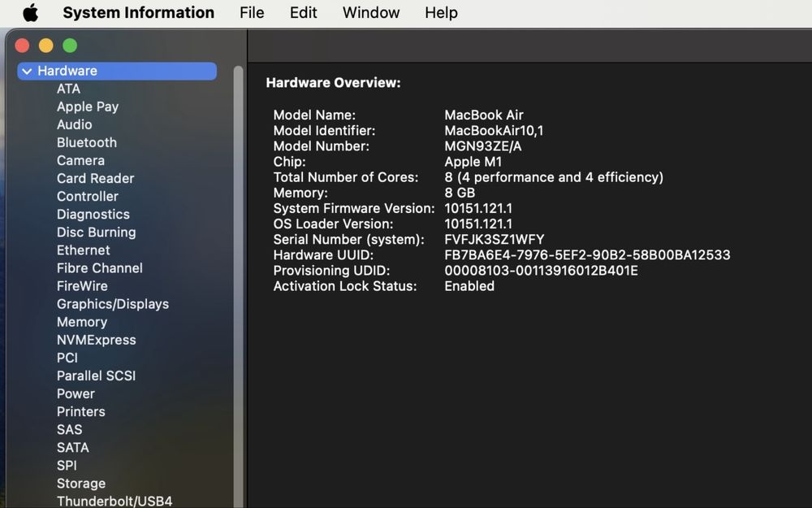Close the System Information window

pyautogui.click(x=22, y=46)
